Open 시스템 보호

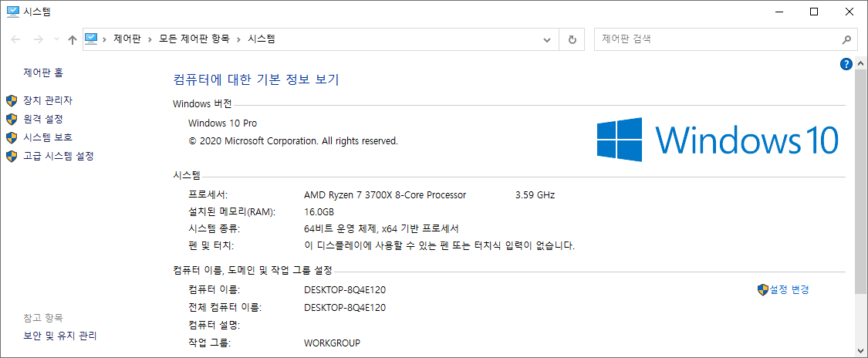(48, 137)
